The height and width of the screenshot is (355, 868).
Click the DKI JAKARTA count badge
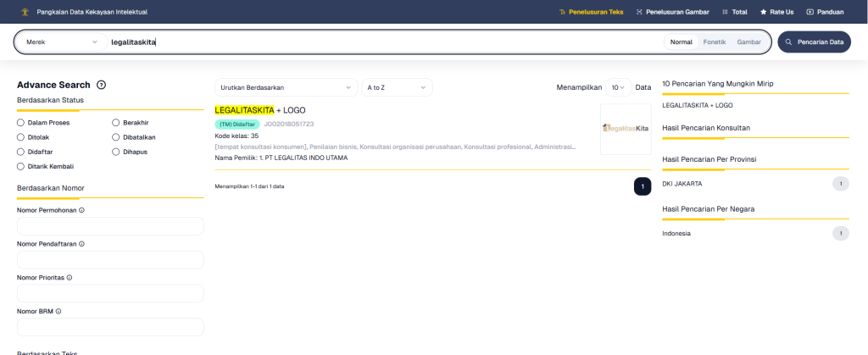(x=840, y=184)
